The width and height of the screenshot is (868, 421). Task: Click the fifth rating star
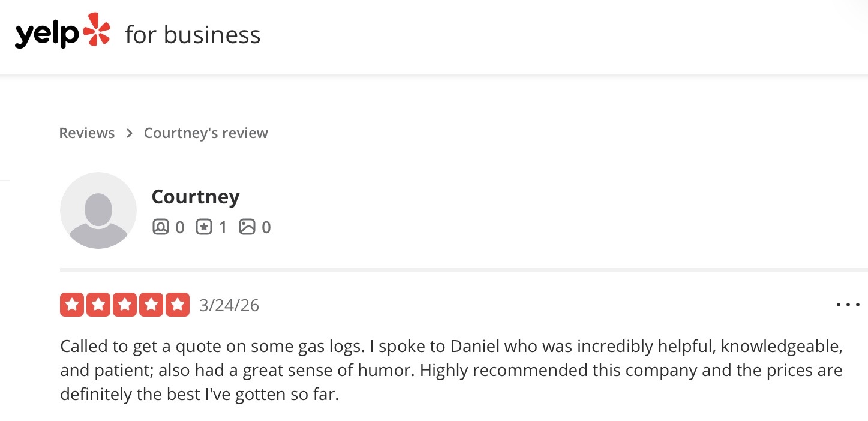(x=178, y=305)
